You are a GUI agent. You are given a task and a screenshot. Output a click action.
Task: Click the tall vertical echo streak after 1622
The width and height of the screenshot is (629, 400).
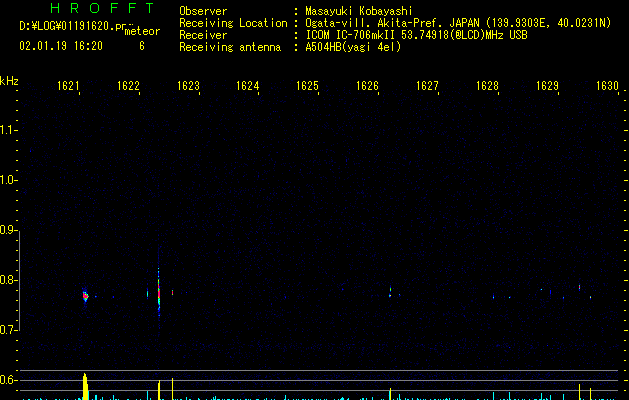(159, 292)
